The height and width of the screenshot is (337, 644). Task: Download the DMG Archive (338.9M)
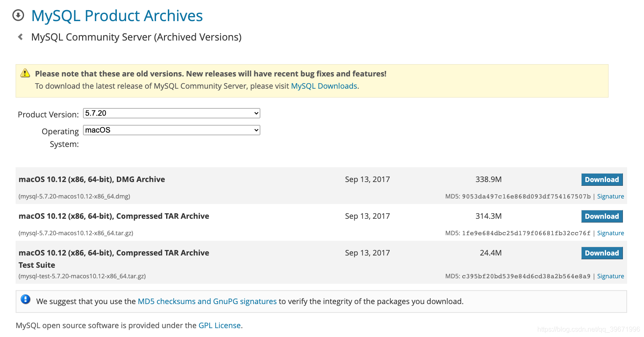coord(602,179)
